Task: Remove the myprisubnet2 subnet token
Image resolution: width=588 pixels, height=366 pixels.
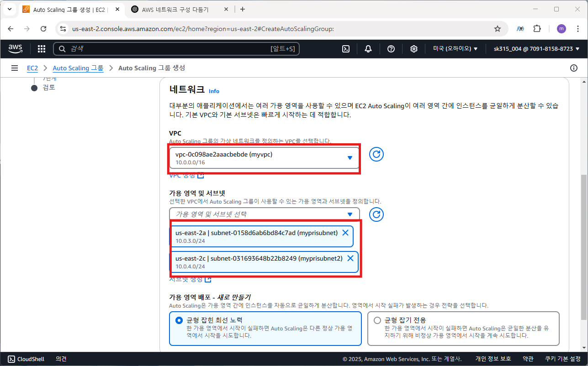Action: pos(350,258)
